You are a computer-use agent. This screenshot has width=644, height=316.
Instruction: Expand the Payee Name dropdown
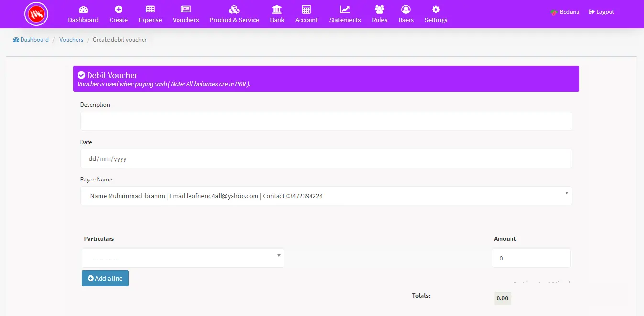326,196
